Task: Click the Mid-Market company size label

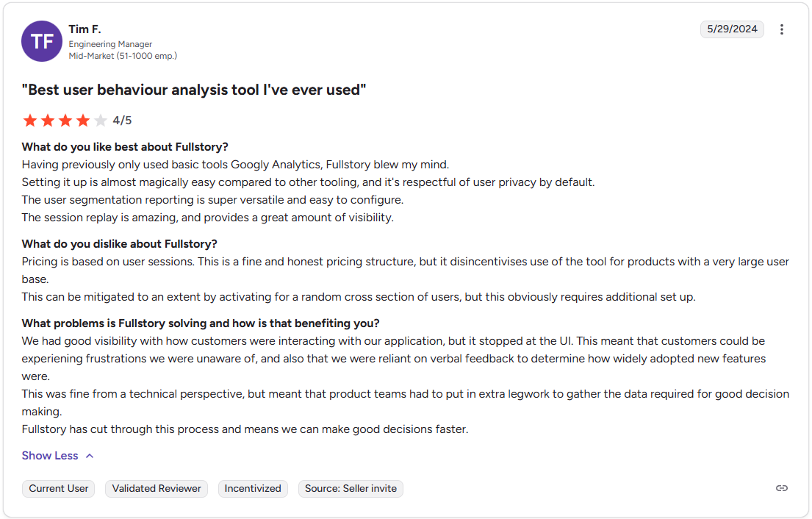Action: point(123,56)
